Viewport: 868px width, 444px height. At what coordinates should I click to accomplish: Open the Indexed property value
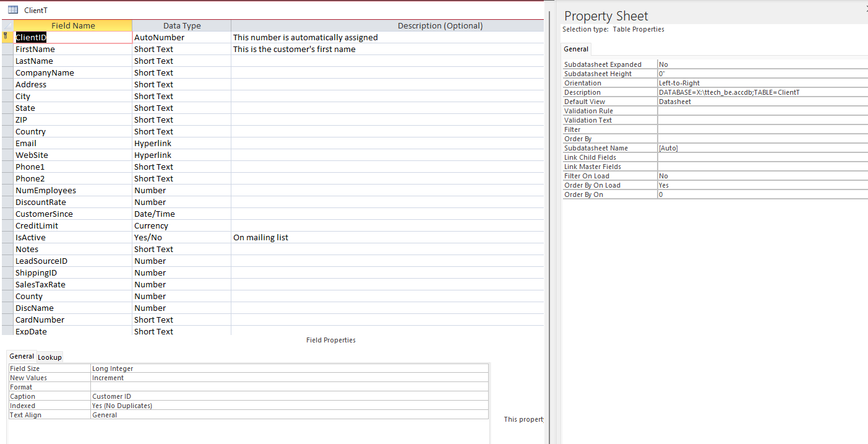(x=289, y=406)
